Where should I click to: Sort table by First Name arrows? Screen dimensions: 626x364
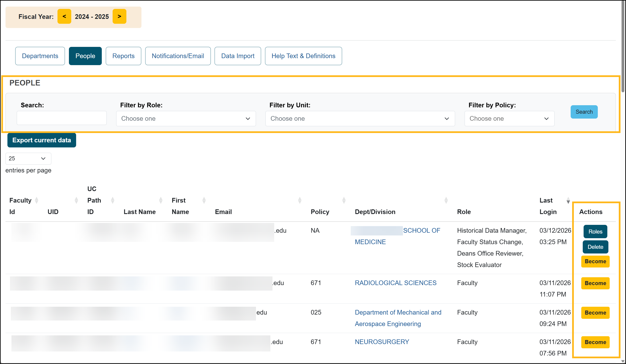click(204, 200)
